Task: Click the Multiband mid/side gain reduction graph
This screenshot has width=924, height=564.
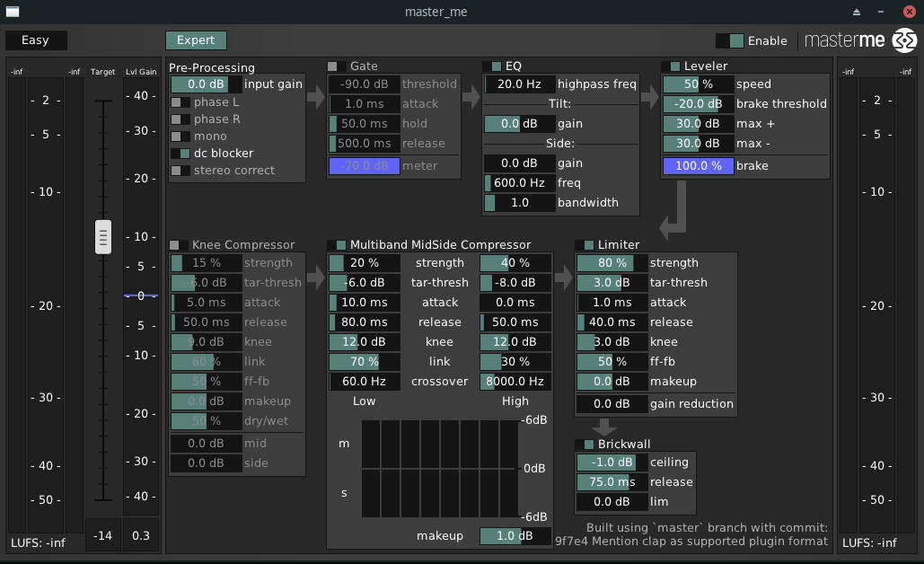Action: click(x=440, y=469)
